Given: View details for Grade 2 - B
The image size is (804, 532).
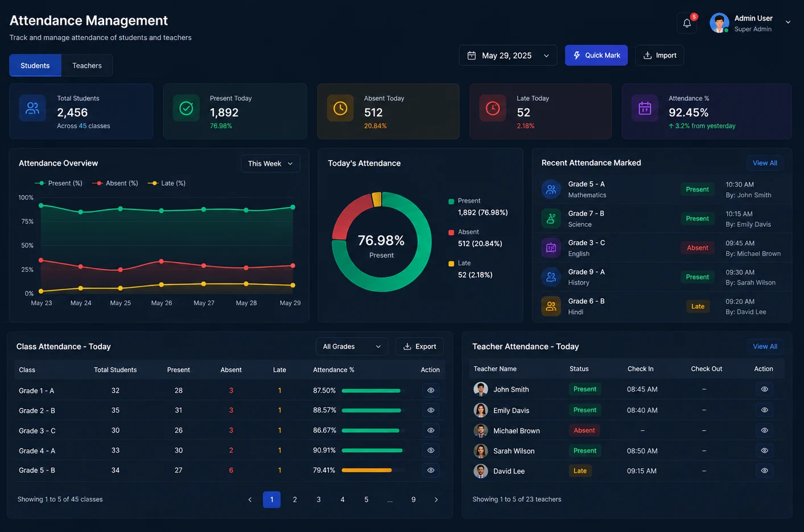Looking at the screenshot, I should [x=431, y=410].
